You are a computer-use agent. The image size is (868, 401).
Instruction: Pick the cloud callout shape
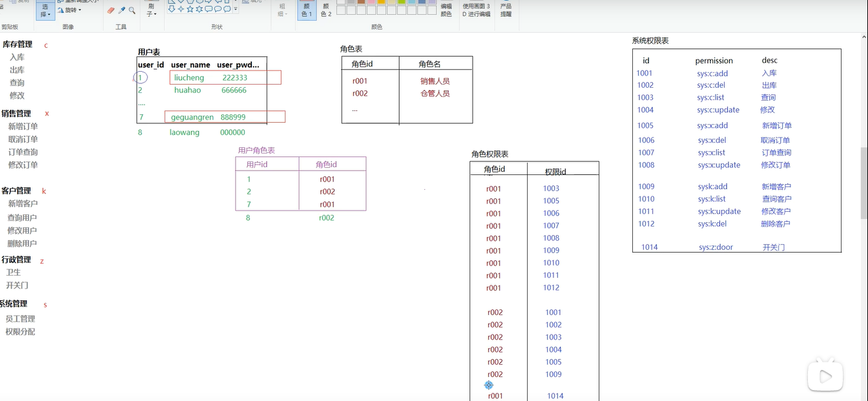point(227,9)
